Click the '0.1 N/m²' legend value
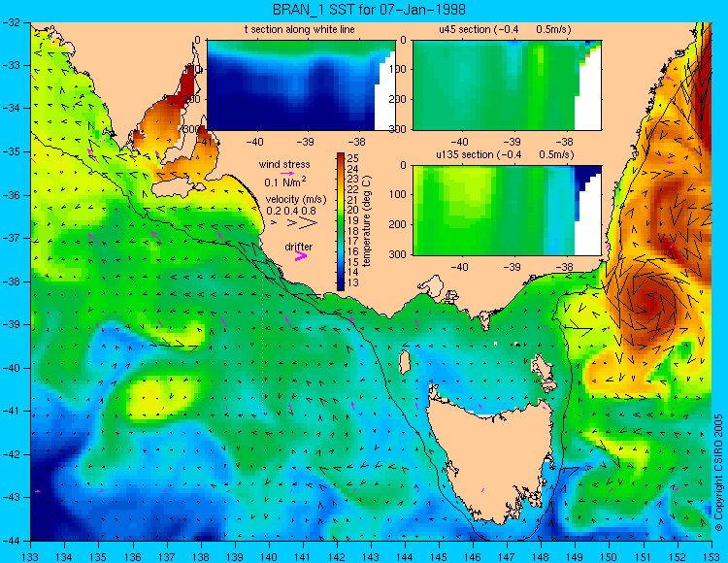This screenshot has height=563, width=728. [x=285, y=182]
